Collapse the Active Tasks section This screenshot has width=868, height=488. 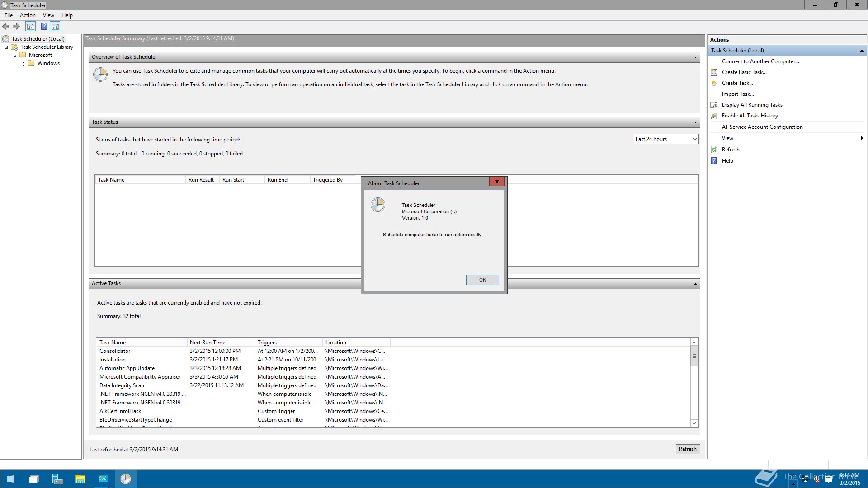click(695, 284)
